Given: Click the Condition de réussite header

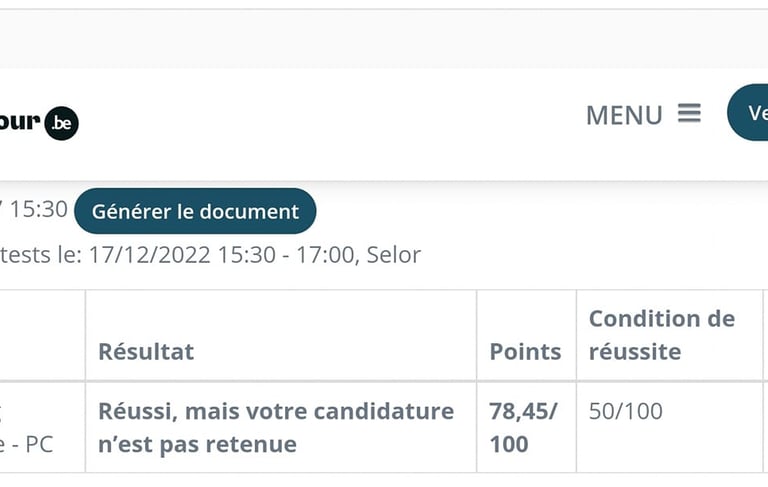Looking at the screenshot, I should pos(661,335).
